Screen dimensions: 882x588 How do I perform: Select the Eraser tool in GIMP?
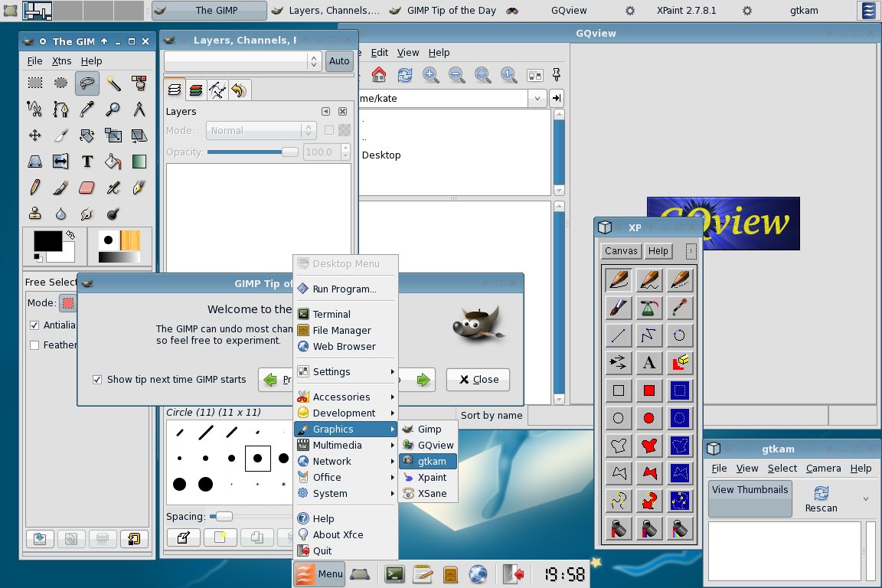[87, 188]
